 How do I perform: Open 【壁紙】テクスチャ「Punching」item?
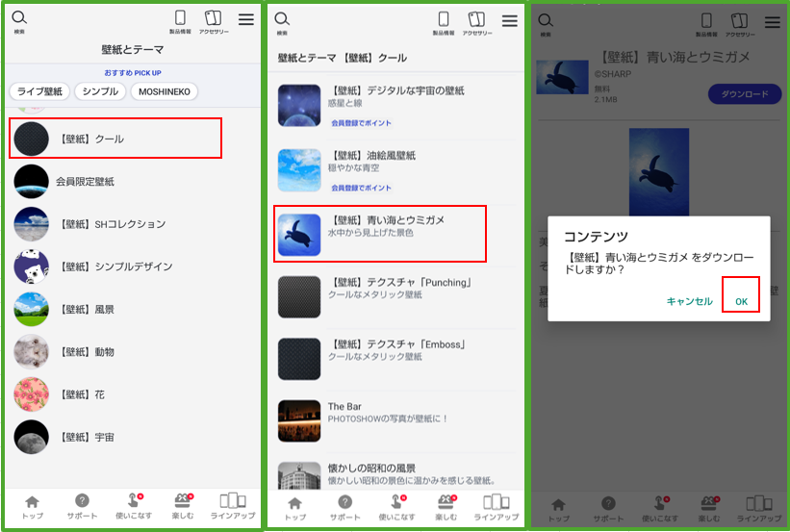click(397, 296)
